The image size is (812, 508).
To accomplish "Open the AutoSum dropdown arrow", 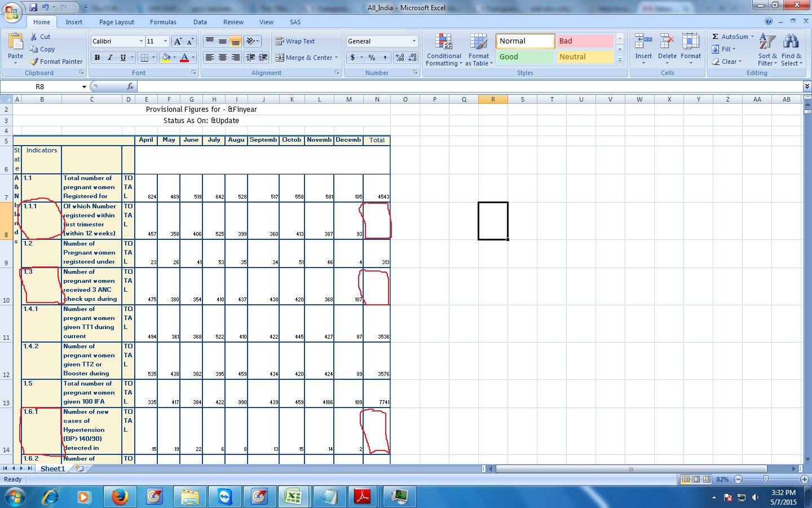I will coord(752,37).
